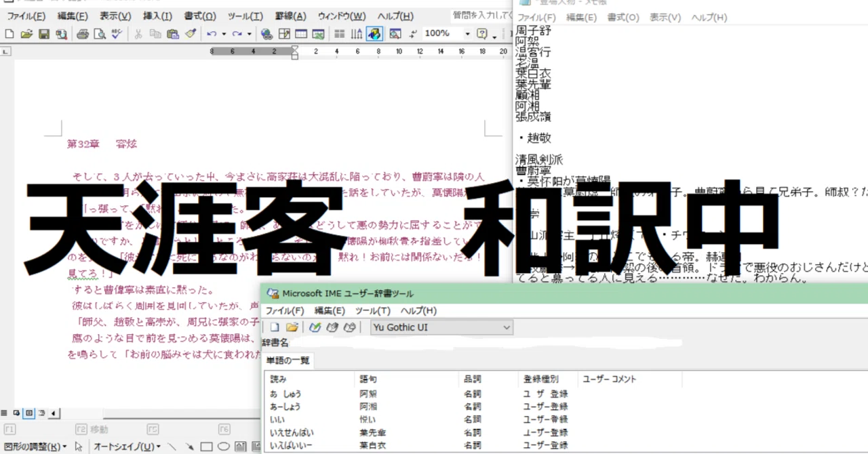The height and width of the screenshot is (454, 868).
Task: Open the Yu Gothic UI font dropdown
Action: pos(441,328)
